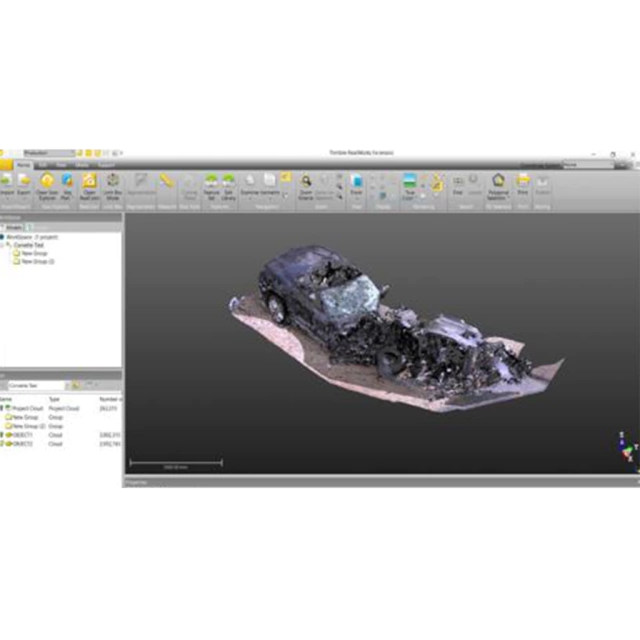Open the Production mode dropdown
The image size is (640, 640).
coord(72,152)
